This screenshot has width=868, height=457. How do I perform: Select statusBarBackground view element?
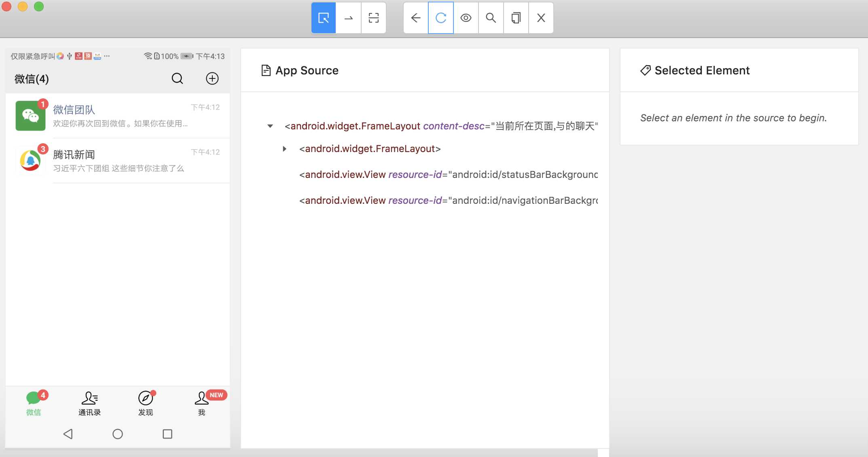point(448,174)
